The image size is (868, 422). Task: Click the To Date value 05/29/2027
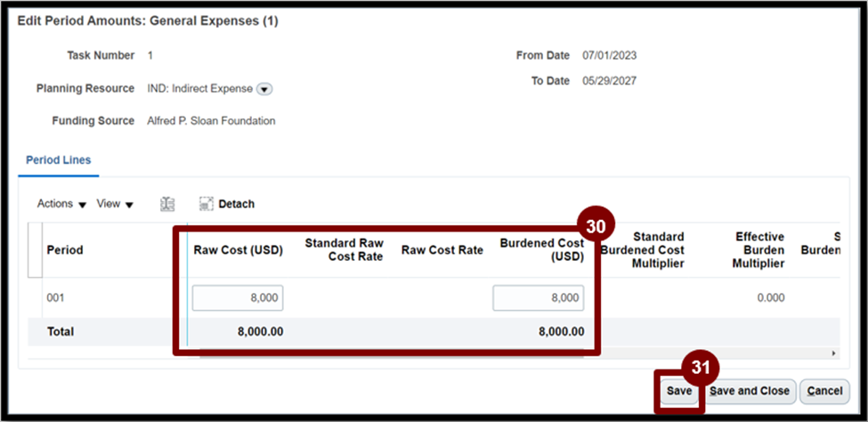(610, 81)
